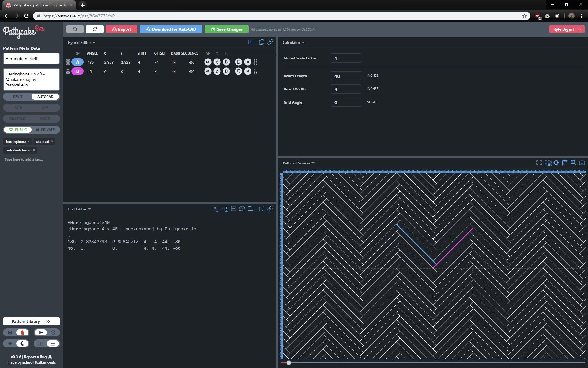Toggle dark mode with the moon switch

(22, 343)
